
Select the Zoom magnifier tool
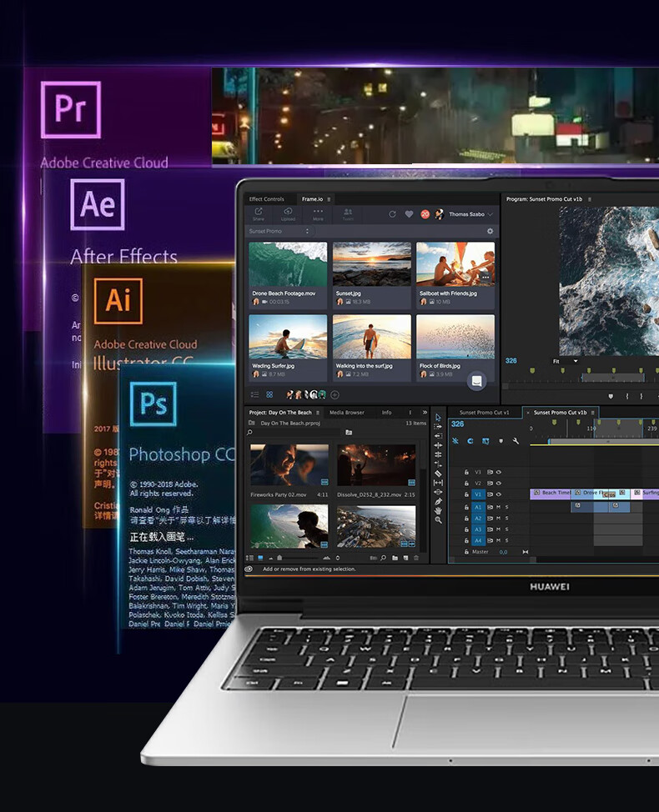pos(438,520)
